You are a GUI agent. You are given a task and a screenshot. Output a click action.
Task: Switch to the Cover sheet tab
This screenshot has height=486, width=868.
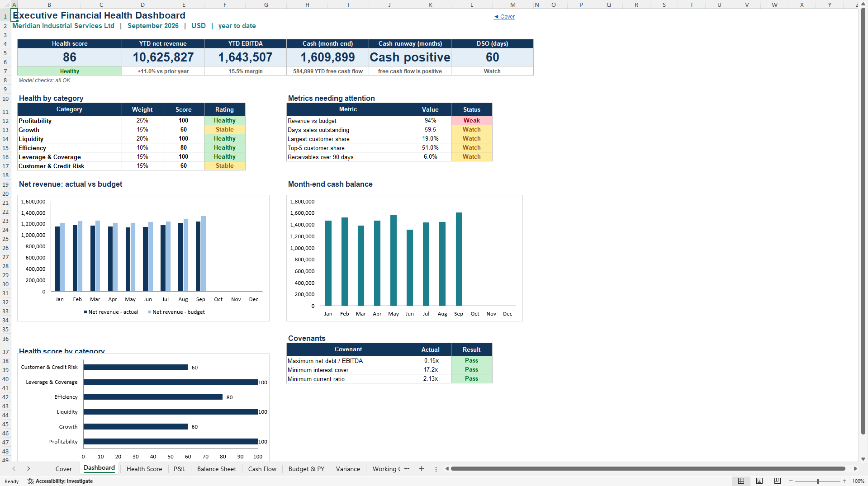[x=63, y=469]
